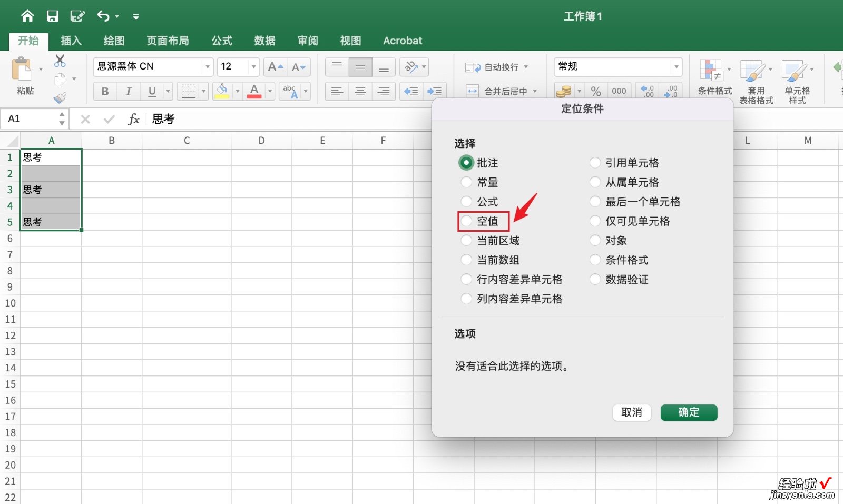Click the Undo arrow icon
The image size is (843, 504).
tap(103, 16)
